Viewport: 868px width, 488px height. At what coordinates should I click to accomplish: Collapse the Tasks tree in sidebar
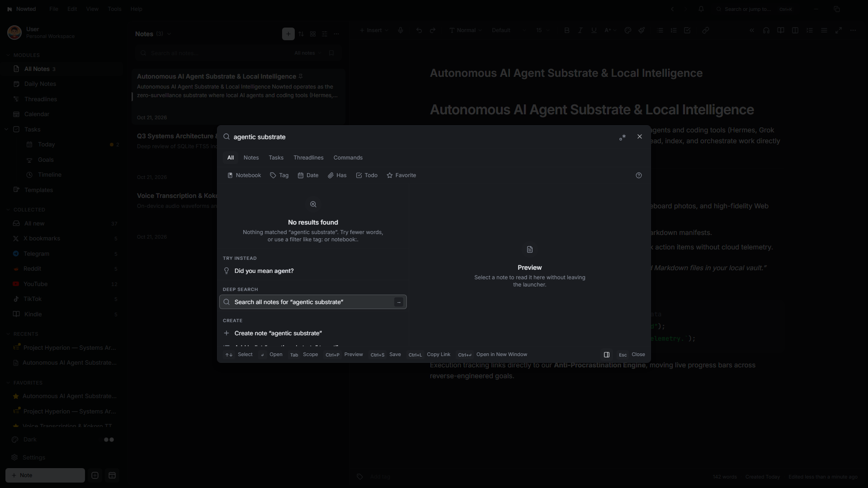click(x=6, y=130)
